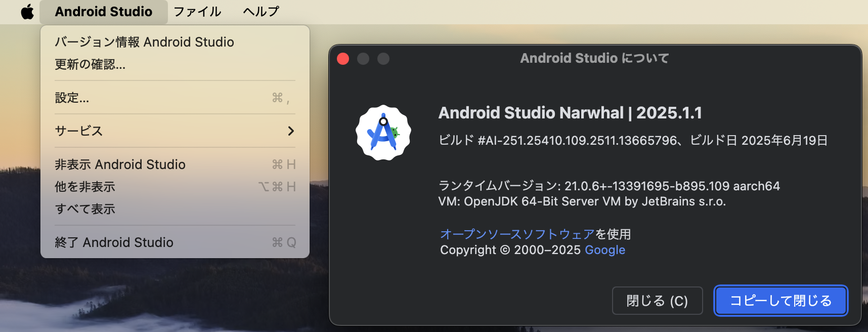Click the Android Studio menu bar title
The width and height of the screenshot is (868, 332).
coord(103,12)
